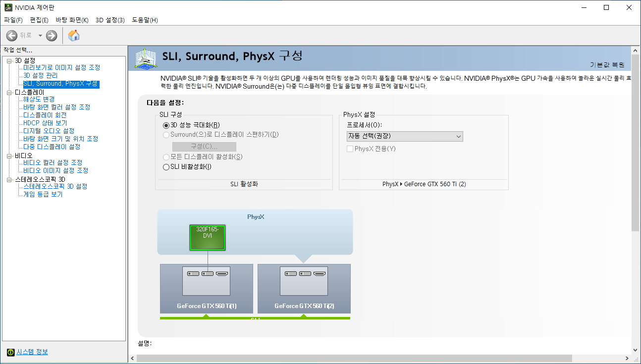
Task: Open HDCP 상태 보기 page
Action: pos(45,123)
